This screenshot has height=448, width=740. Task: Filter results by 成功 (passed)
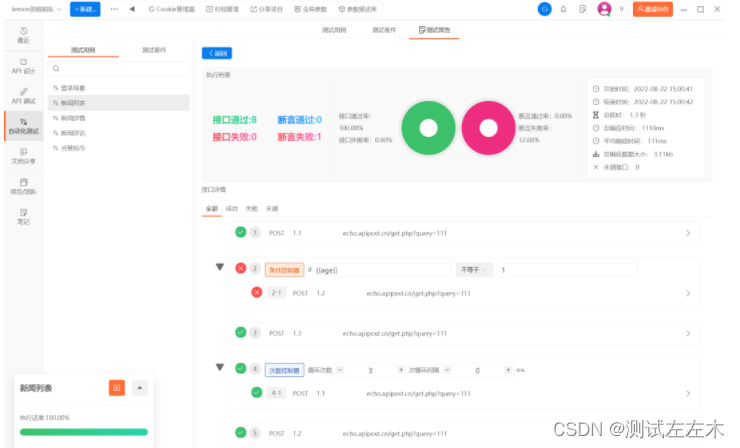[x=232, y=209]
